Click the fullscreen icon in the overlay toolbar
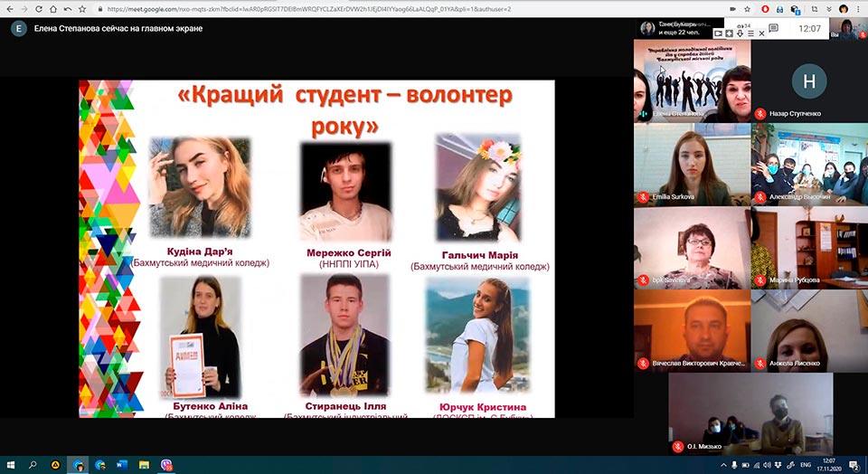The width and height of the screenshot is (868, 474). point(729,33)
